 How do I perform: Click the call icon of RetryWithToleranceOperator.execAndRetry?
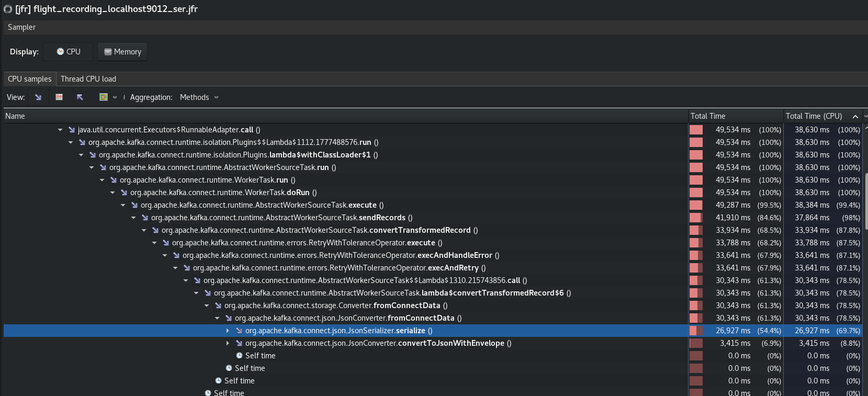tap(187, 268)
